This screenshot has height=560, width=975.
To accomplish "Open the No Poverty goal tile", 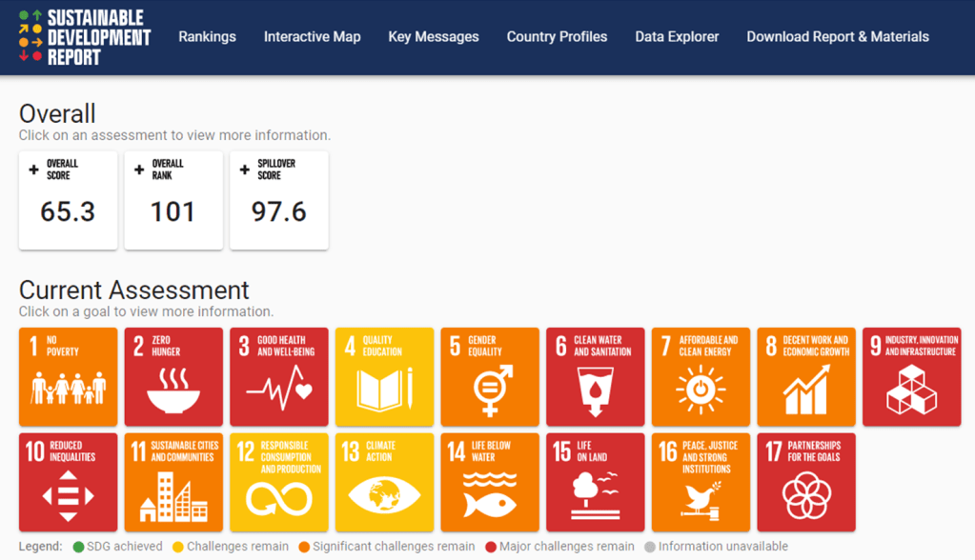I will [x=68, y=377].
